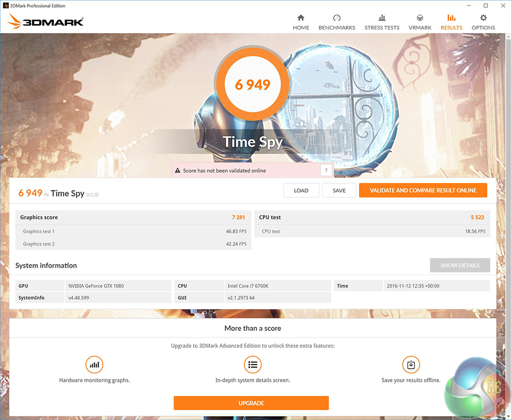Click the System information heading
512x420 pixels.
46,265
